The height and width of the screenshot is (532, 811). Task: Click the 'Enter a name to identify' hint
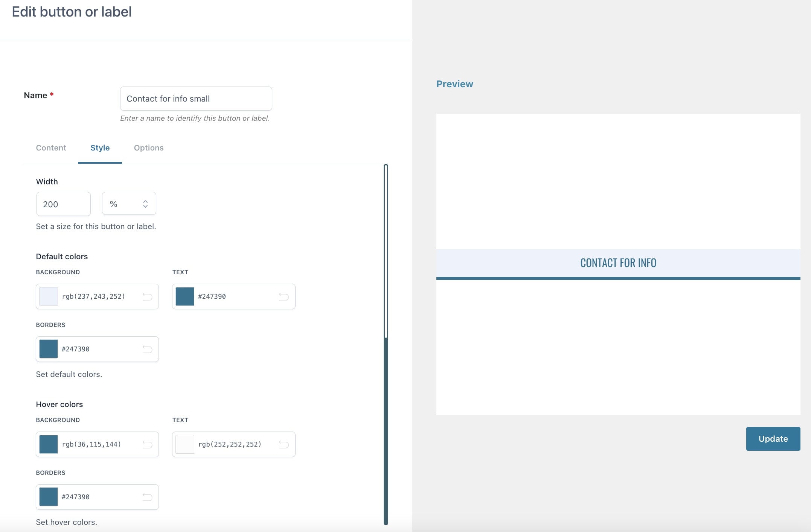click(195, 118)
